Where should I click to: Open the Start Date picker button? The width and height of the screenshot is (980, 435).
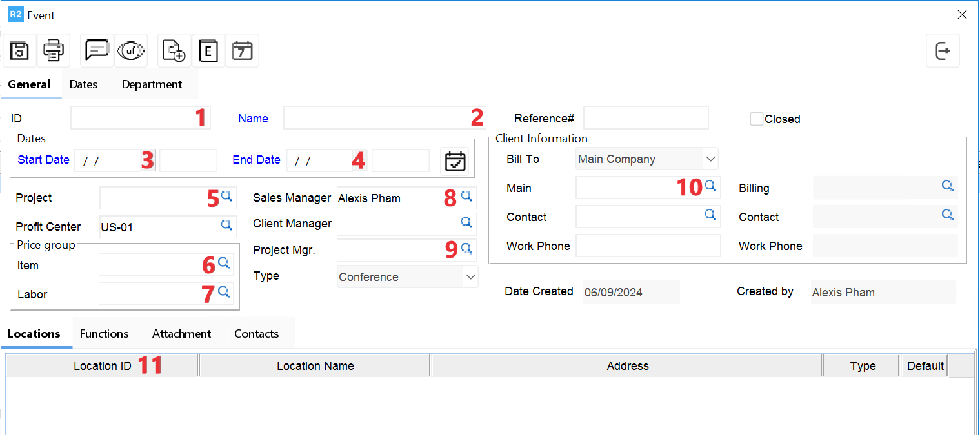point(148,160)
